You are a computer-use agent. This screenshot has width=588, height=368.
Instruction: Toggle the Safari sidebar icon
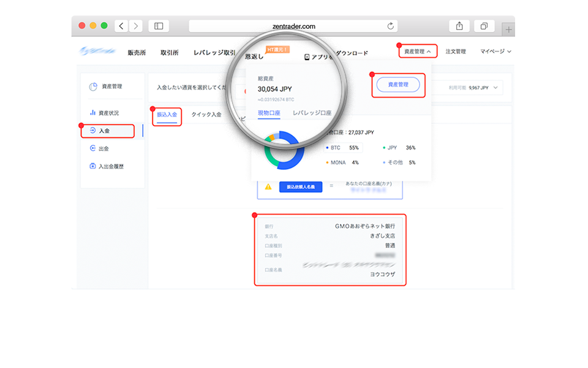(158, 26)
